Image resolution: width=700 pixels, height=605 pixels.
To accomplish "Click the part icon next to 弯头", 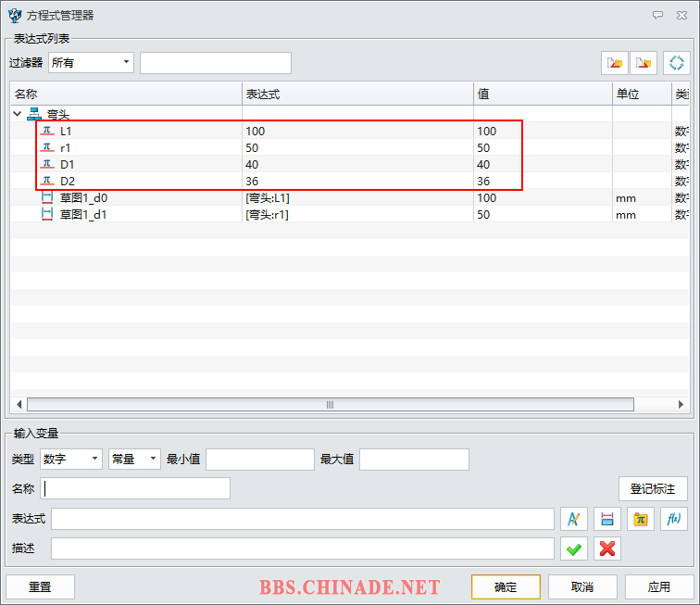I will click(x=34, y=114).
